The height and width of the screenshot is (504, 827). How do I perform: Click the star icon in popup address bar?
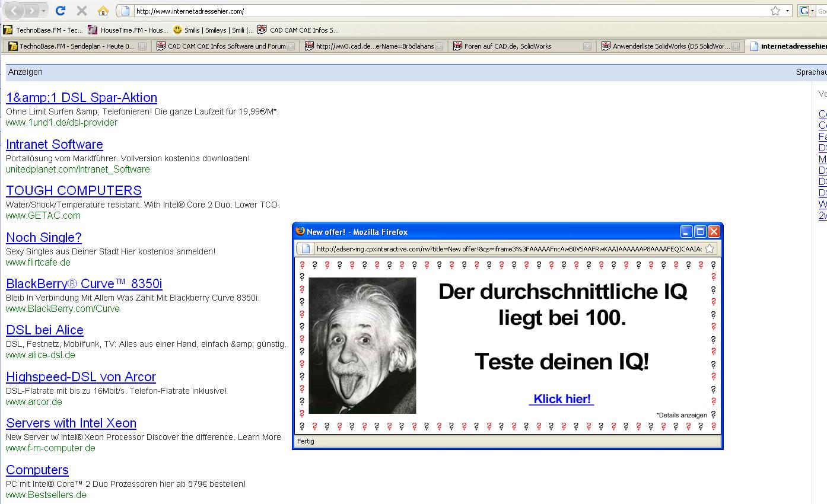[x=710, y=249]
